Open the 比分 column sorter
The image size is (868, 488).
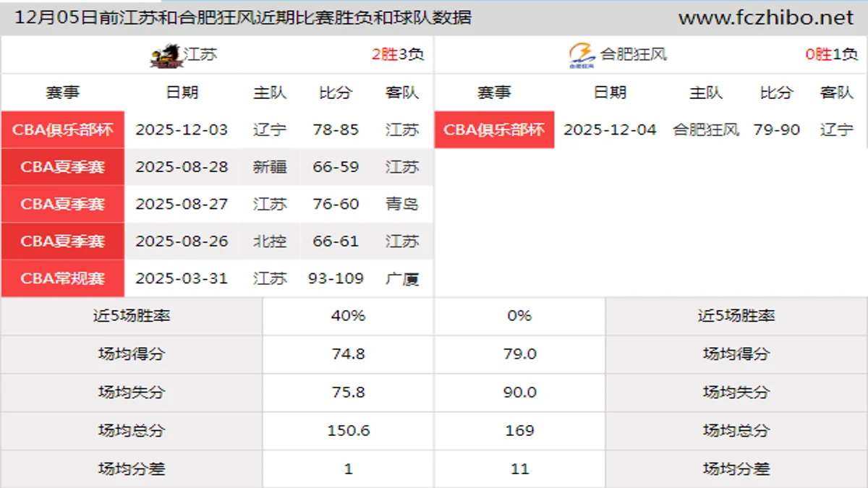(335, 93)
